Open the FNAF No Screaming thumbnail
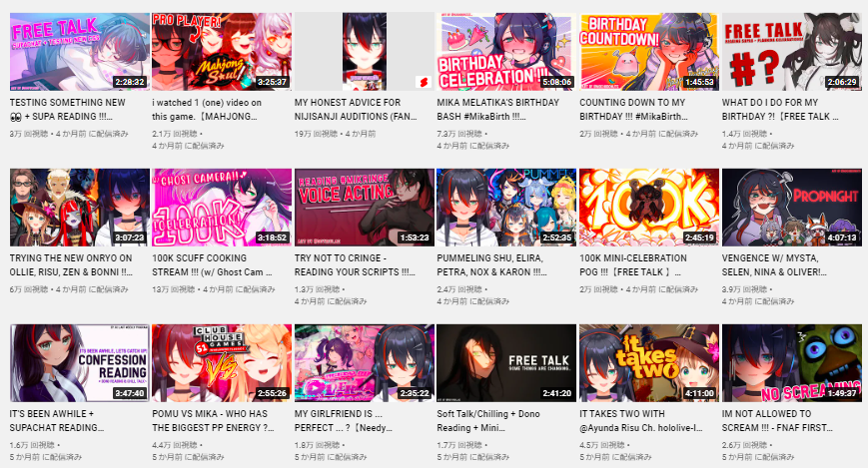 [792, 363]
